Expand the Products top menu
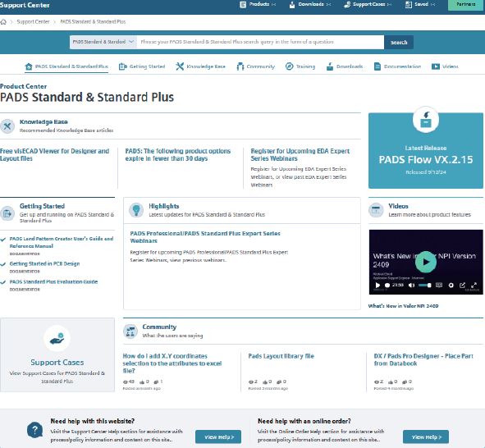The image size is (485, 448). pyautogui.click(x=258, y=4)
